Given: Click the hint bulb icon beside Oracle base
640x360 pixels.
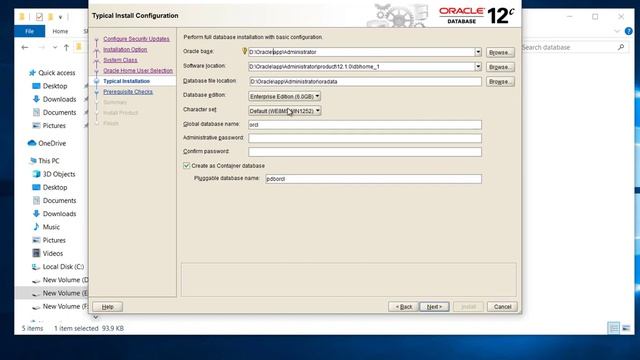Looking at the screenshot, I should [x=244, y=51].
